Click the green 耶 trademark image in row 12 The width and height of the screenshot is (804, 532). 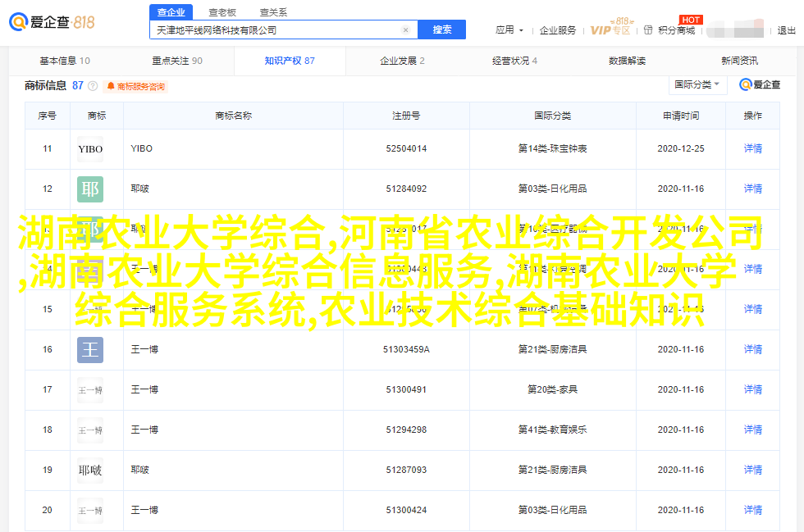click(90, 189)
